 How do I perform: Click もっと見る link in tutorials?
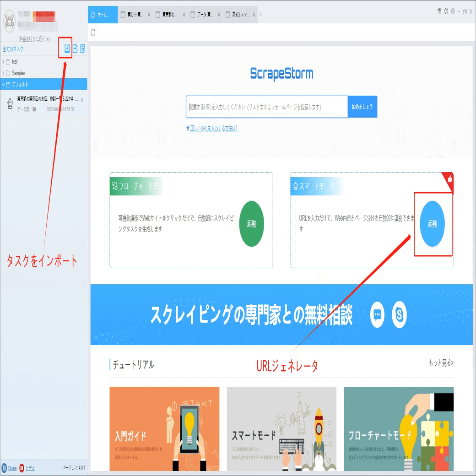[441, 363]
